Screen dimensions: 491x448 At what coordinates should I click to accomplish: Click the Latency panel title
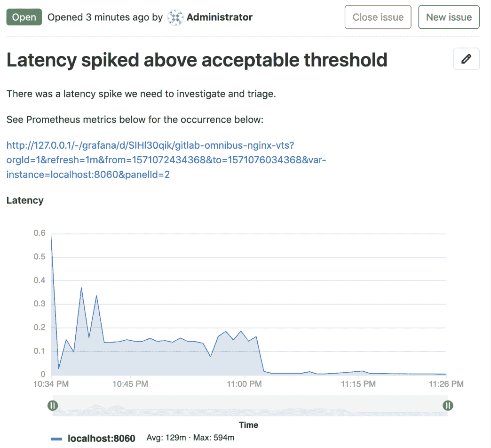tap(24, 200)
